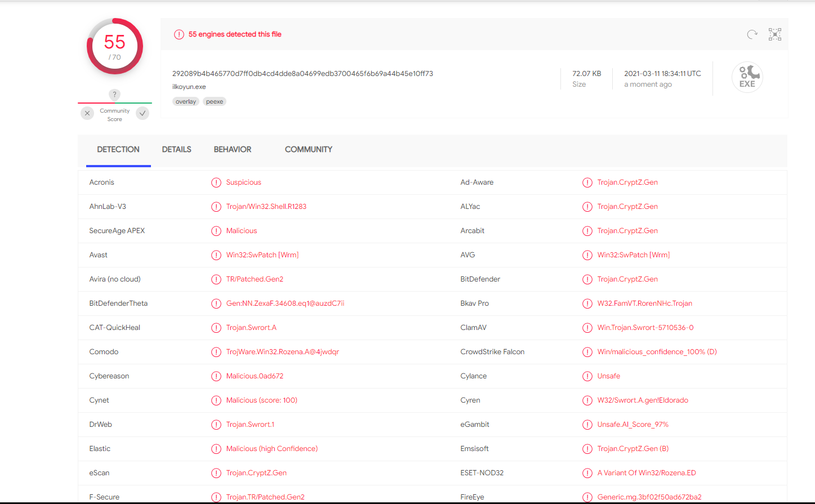Click the Generic.mg.3bf02f50ad672ba2 FireEye result
815x504 pixels.
pyautogui.click(x=649, y=497)
